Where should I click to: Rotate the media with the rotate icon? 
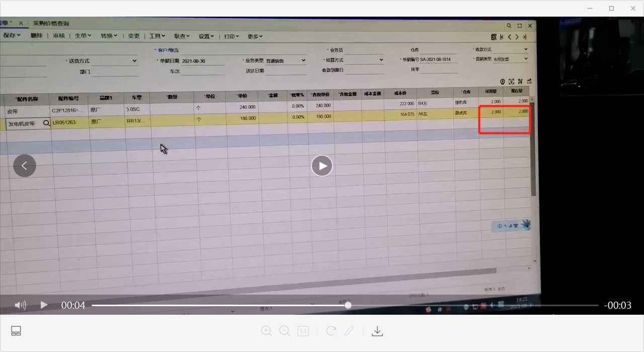pos(331,331)
